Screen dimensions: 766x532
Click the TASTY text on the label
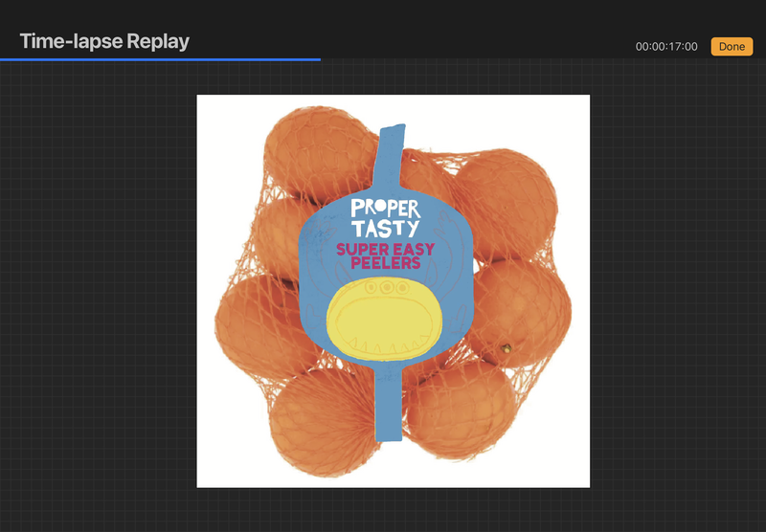coord(385,229)
